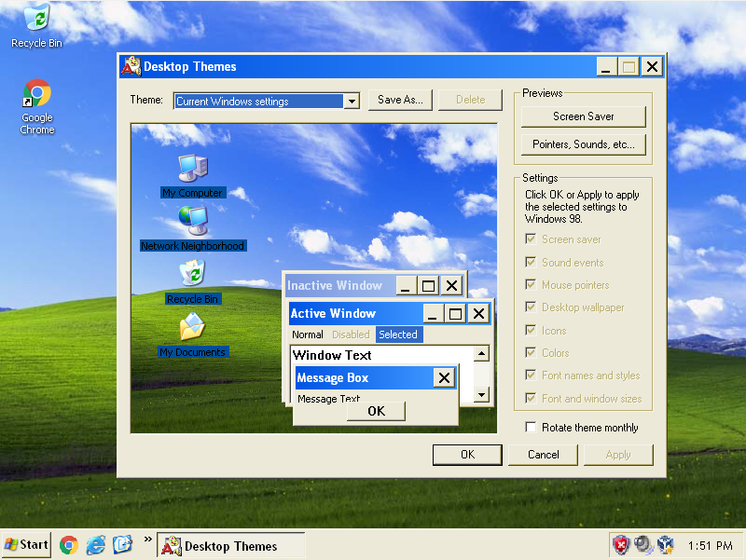The width and height of the screenshot is (746, 560).
Task: Click Normal menu item in preview
Action: tap(308, 335)
